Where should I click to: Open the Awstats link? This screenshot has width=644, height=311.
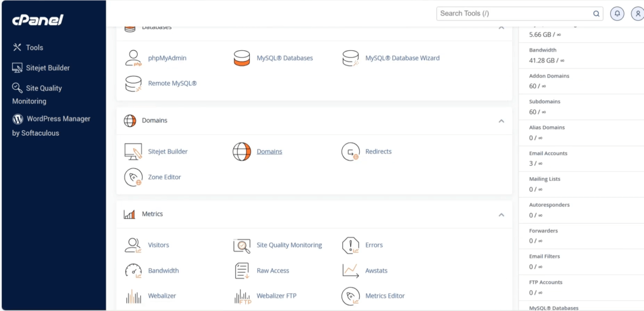(376, 271)
